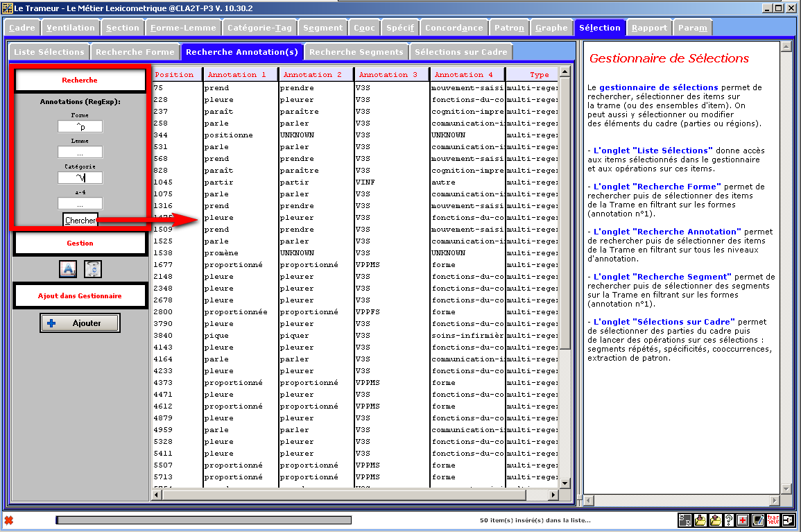Screen dimensions: 801x532
Task: Click the status text '50 item(s) inséré(s)'
Action: [535, 520]
